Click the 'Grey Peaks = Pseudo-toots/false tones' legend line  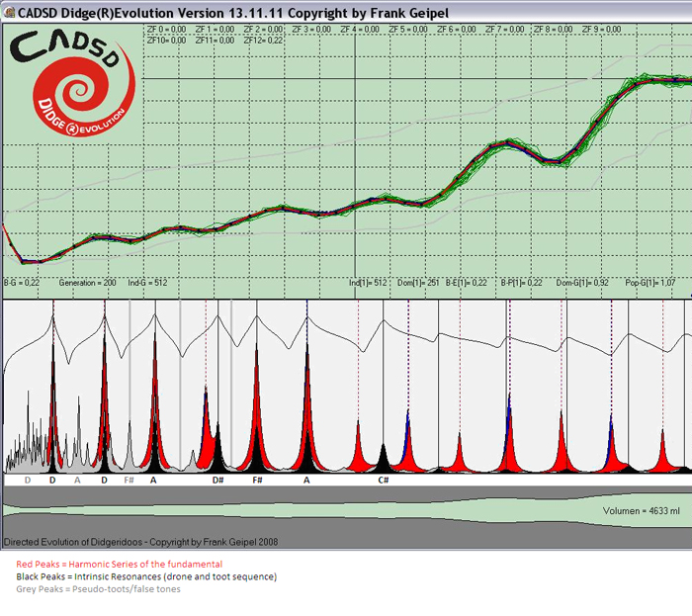pyautogui.click(x=99, y=589)
